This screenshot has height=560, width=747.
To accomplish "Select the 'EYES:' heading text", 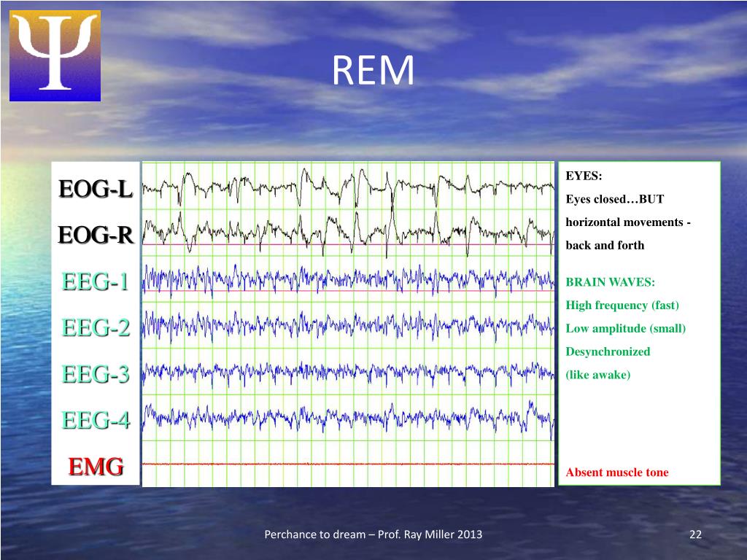I will tap(584, 176).
